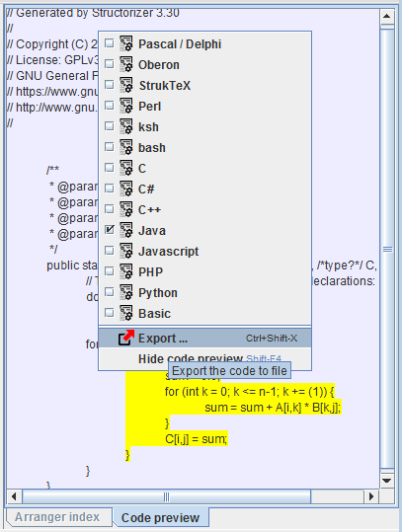Screen dimensions: 402x532
Task: Tick the C++ checkbox
Action: point(110,209)
